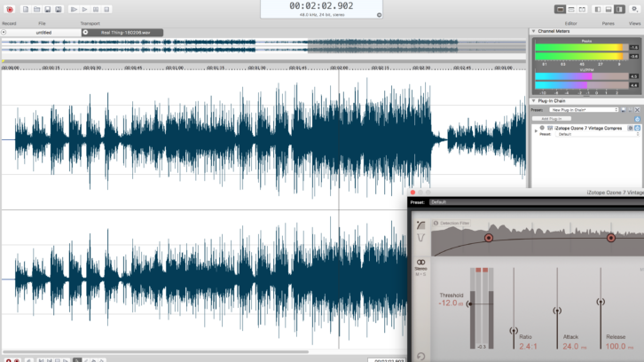This screenshot has height=362, width=644.
Task: Toggle the right pane visibility
Action: [x=619, y=9]
